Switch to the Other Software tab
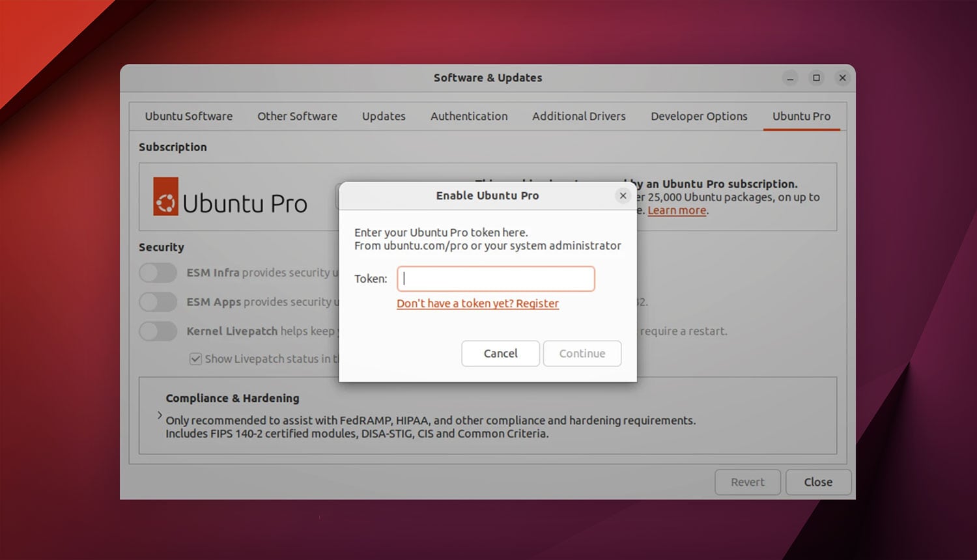977x560 pixels. (x=297, y=117)
